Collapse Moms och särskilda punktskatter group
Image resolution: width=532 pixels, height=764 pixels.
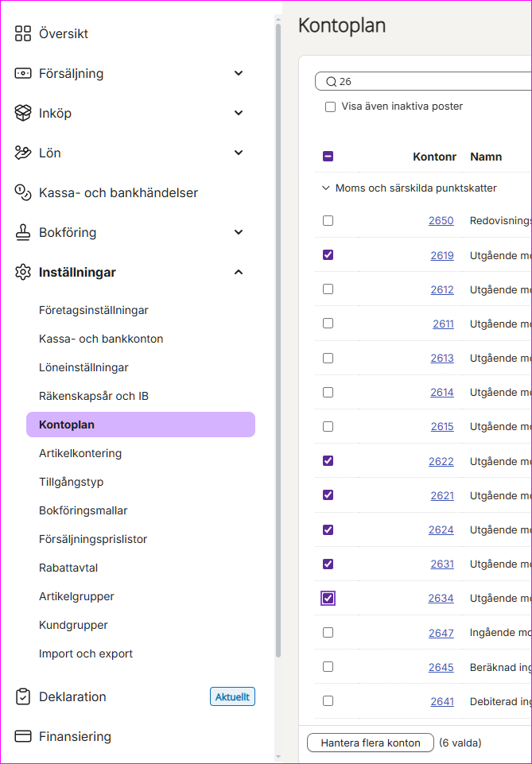[326, 188]
